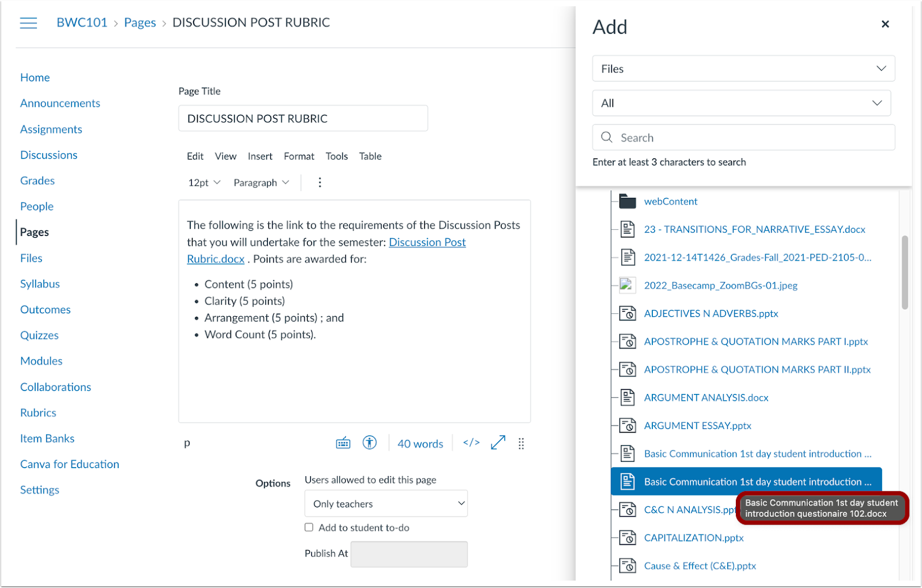Open the Paragraph style dropdown

tap(261, 183)
